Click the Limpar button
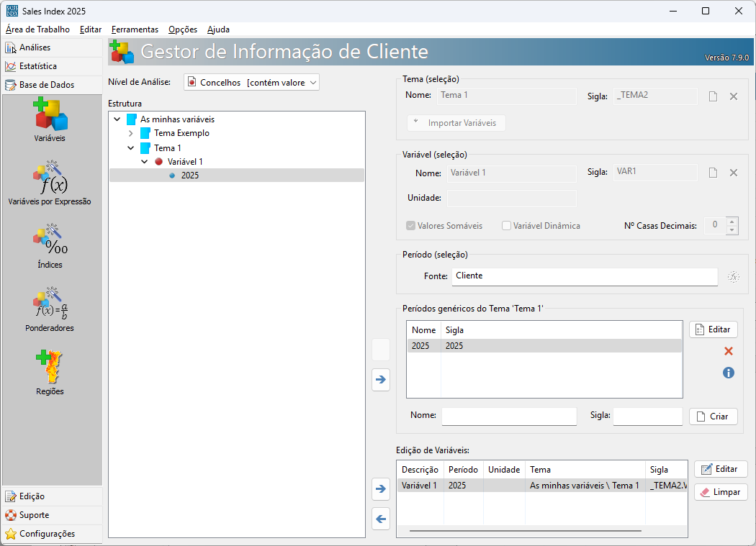This screenshot has width=756, height=546. tap(721, 492)
